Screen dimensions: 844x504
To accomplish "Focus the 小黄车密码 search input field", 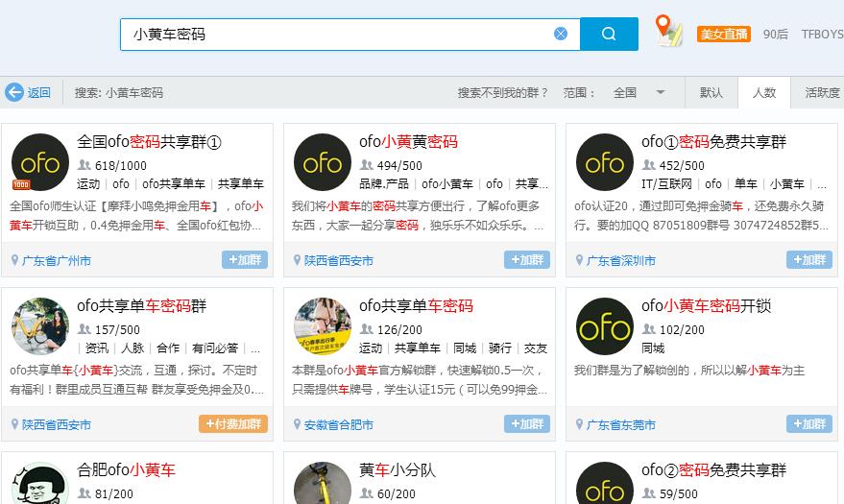I will [336, 34].
